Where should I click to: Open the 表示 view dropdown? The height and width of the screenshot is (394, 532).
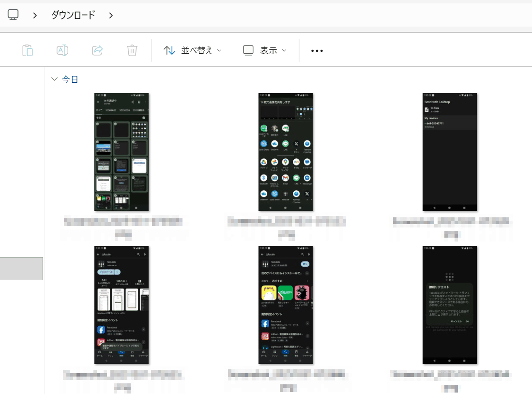click(x=265, y=50)
